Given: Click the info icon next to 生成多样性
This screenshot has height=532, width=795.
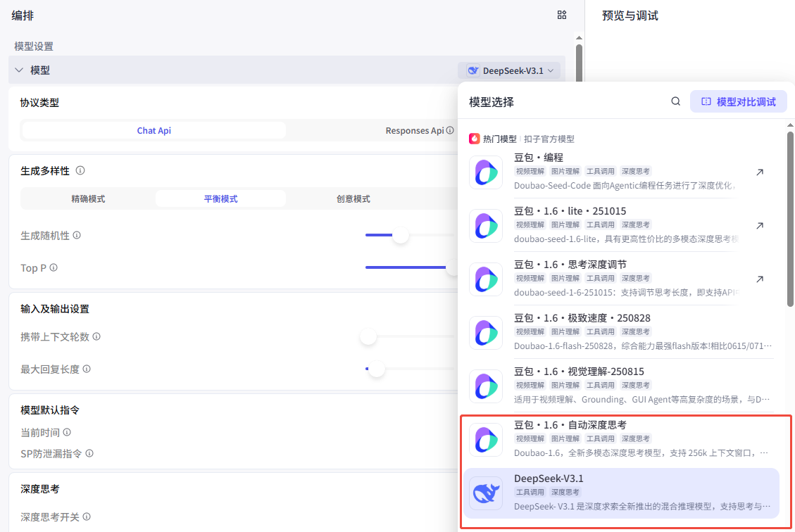Looking at the screenshot, I should tap(80, 170).
